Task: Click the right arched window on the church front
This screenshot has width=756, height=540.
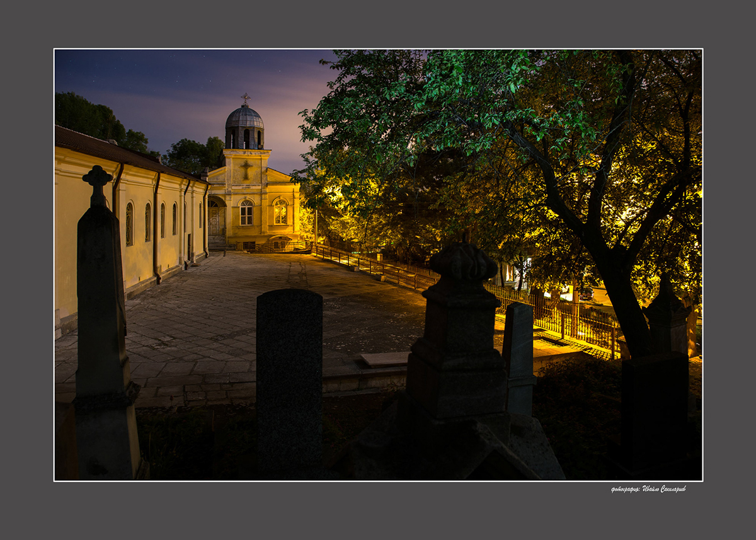Action: click(280, 212)
